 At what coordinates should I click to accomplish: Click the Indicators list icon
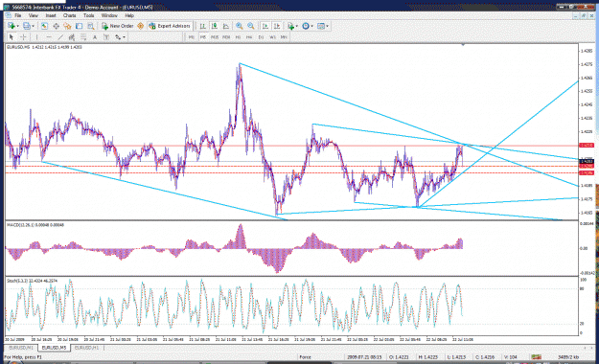coord(290,26)
